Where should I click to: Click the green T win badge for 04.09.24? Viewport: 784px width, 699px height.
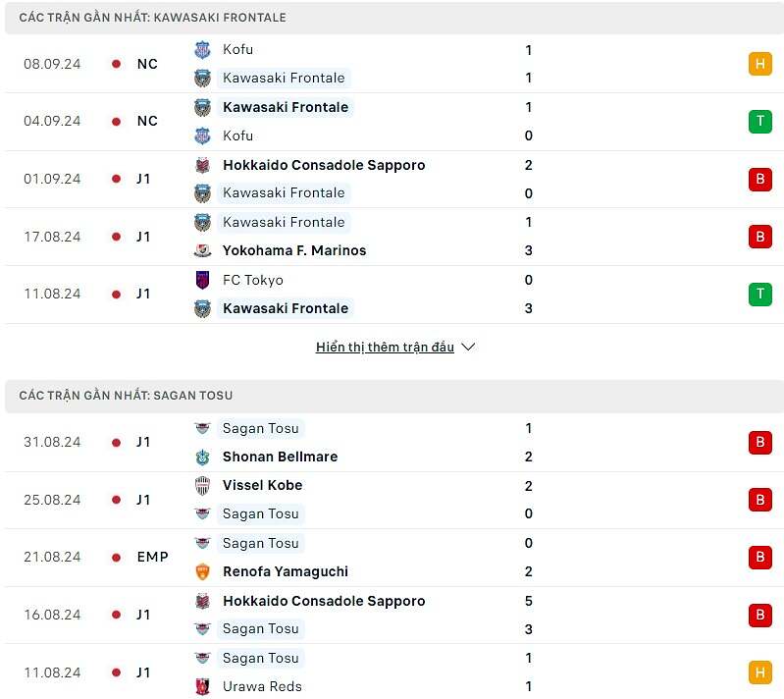point(759,121)
